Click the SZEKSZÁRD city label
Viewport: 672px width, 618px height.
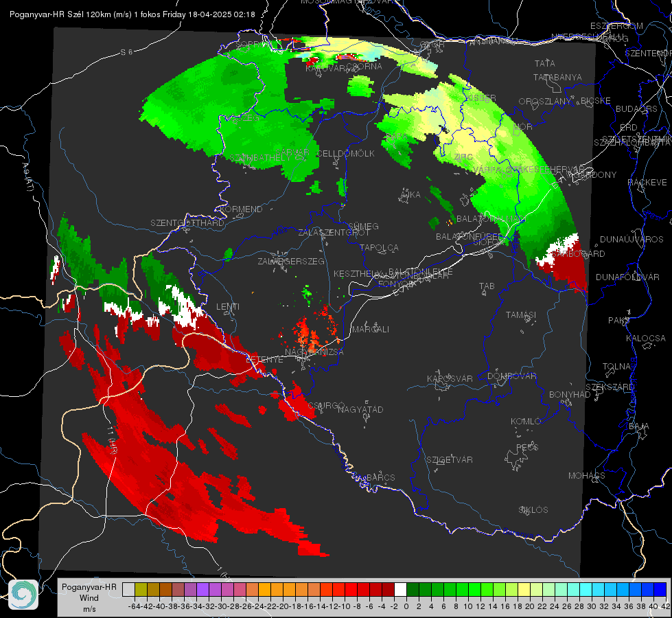point(610,387)
